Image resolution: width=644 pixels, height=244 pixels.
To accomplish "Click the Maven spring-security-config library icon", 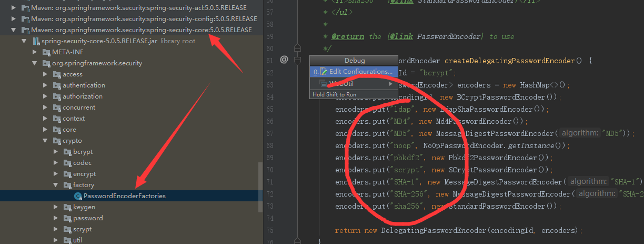I will [x=25, y=19].
